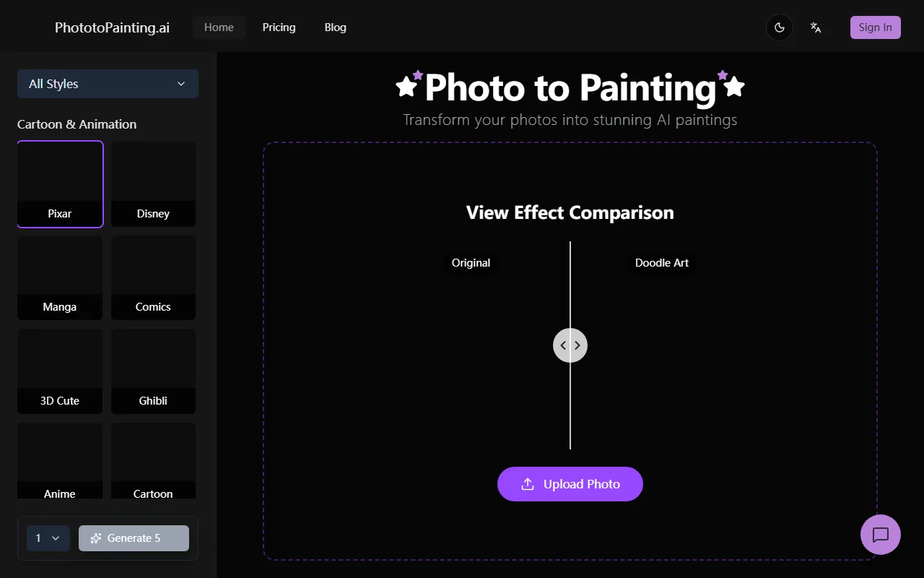Image resolution: width=924 pixels, height=578 pixels.
Task: Go to the Pricing page
Action: tap(279, 27)
